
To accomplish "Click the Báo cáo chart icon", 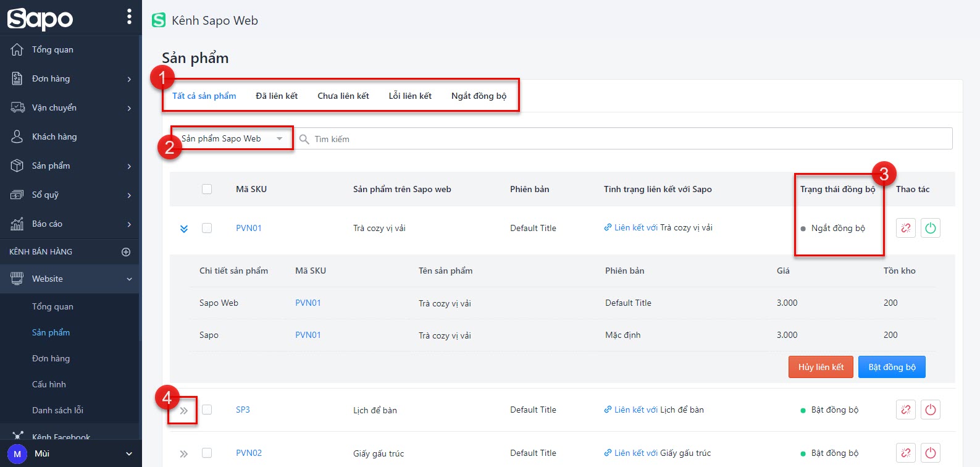I will point(17,224).
